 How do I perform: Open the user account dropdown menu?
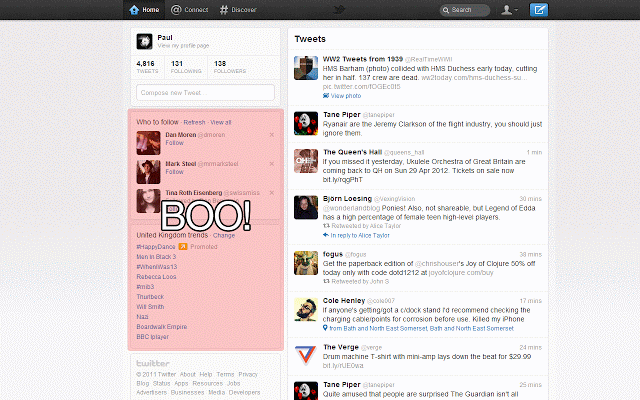509,10
